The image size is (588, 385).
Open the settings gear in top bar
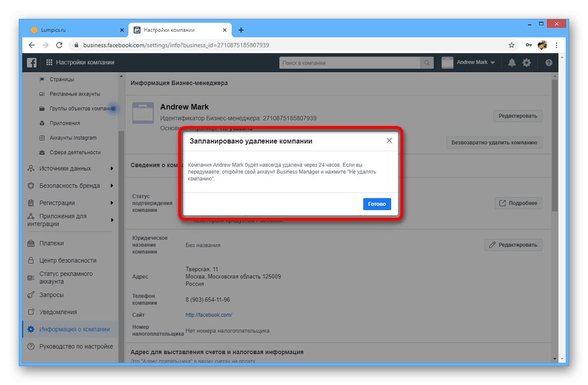[x=526, y=63]
